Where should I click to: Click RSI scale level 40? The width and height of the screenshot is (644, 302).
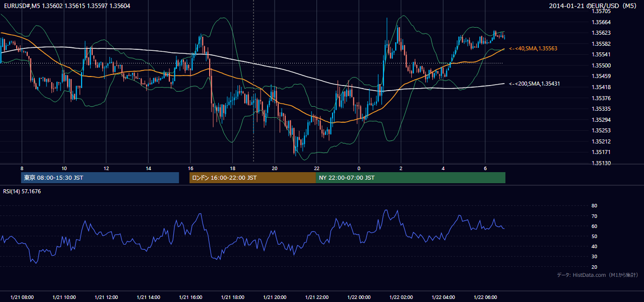pyautogui.click(x=595, y=246)
